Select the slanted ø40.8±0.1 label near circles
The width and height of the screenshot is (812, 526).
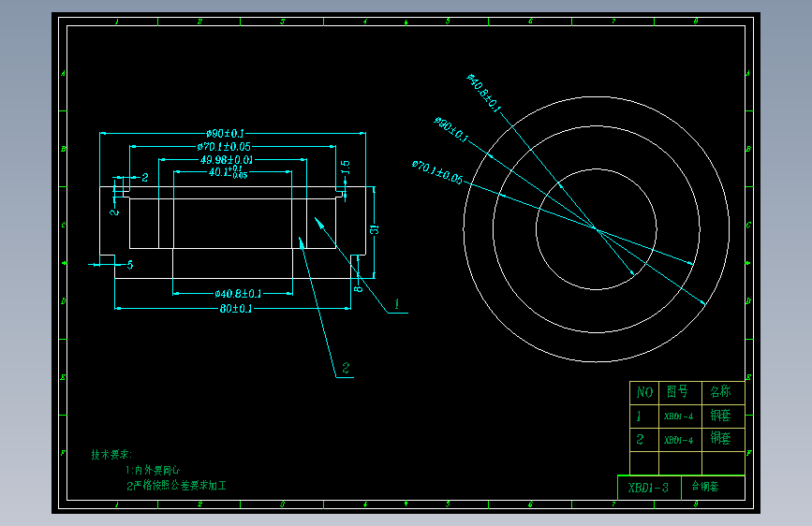tap(483, 94)
